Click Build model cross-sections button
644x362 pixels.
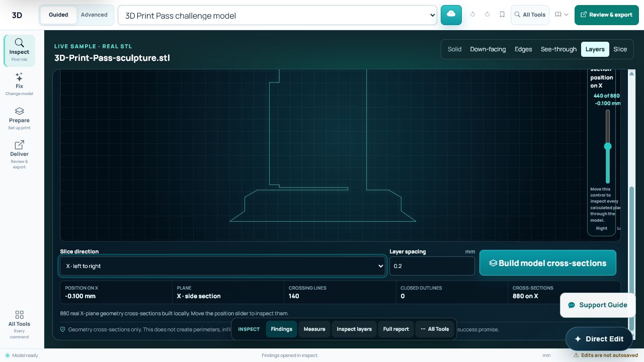click(x=548, y=263)
